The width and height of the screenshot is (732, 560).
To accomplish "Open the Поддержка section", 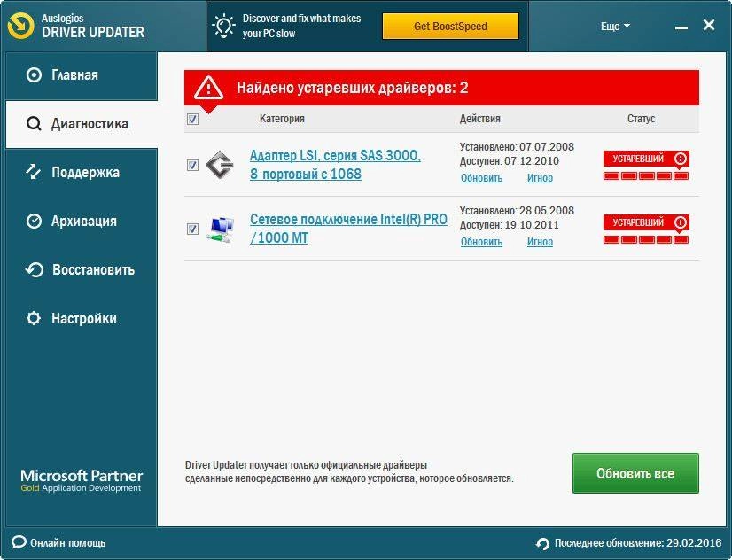I will (x=82, y=173).
